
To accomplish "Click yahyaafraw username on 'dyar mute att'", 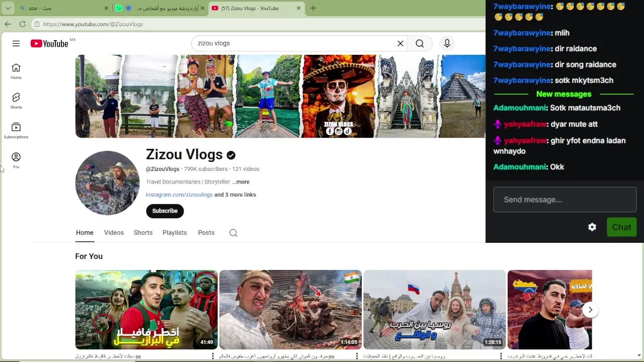I will click(525, 124).
